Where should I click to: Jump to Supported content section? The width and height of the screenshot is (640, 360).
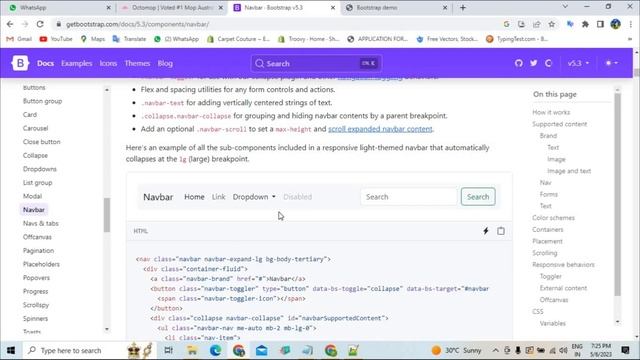click(x=560, y=124)
